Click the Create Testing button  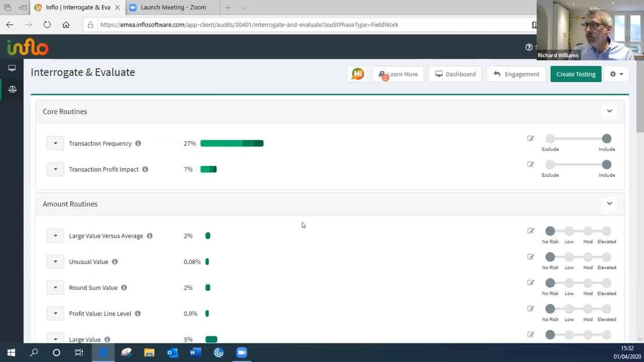point(576,74)
